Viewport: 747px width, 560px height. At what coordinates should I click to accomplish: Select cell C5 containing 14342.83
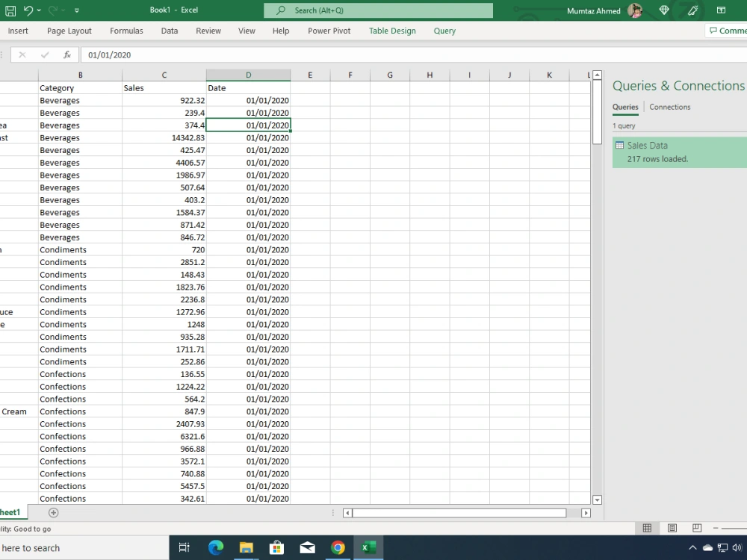point(164,137)
